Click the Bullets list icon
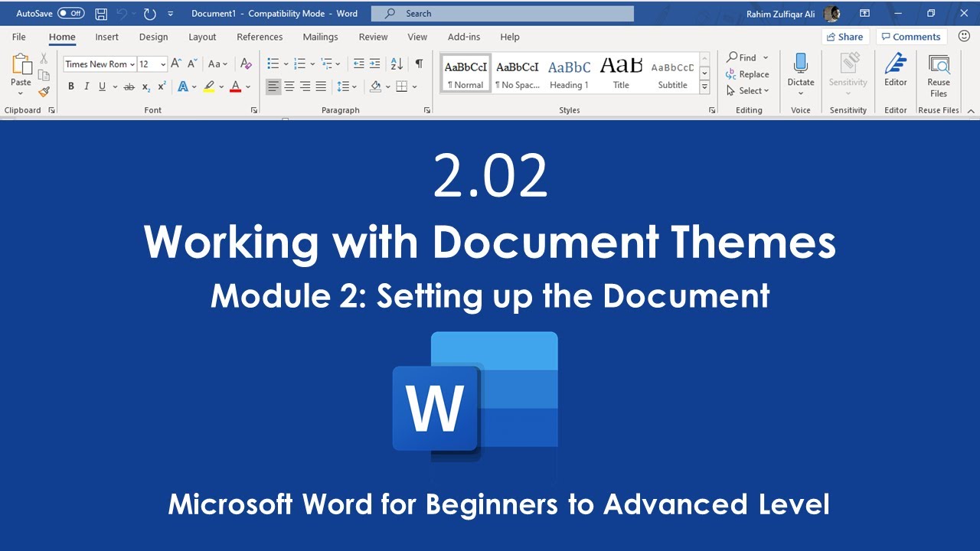 (273, 64)
